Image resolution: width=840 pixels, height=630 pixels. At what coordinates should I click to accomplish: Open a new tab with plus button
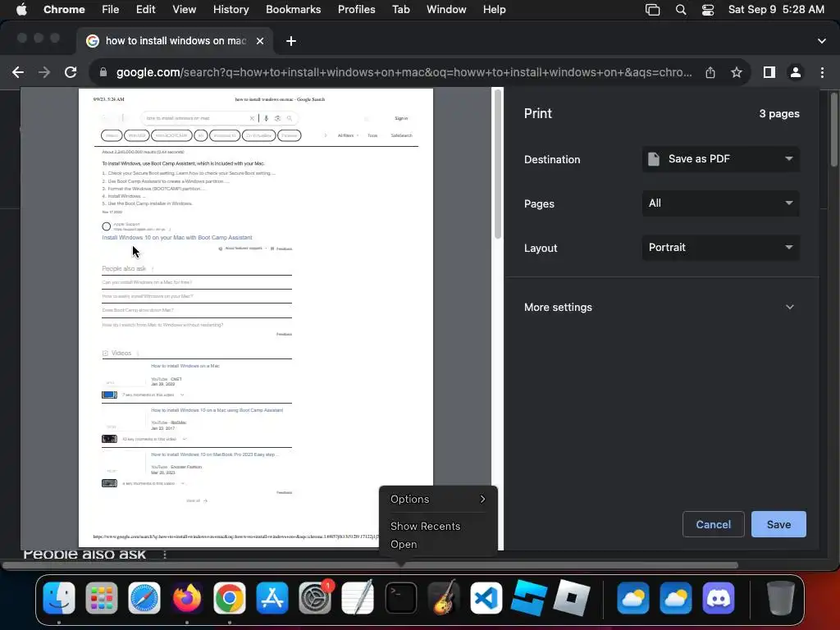(291, 41)
